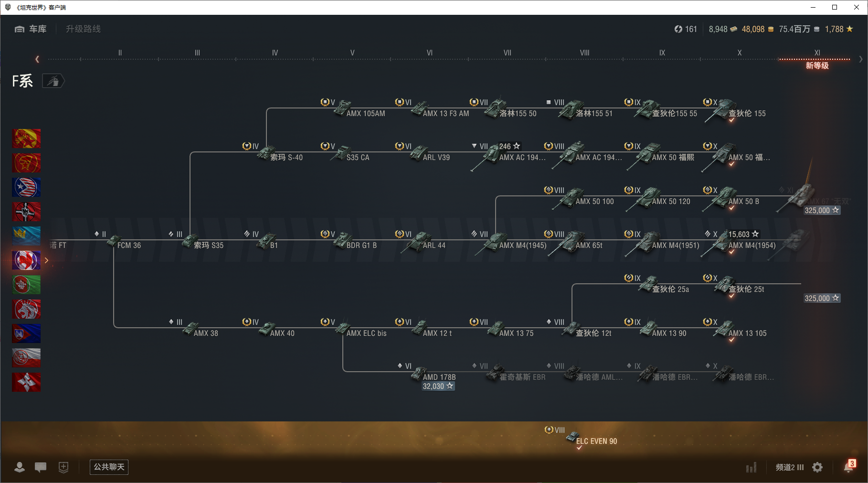Click the 325,000 cost near AMX 50 B
868x483 pixels.
(x=822, y=210)
